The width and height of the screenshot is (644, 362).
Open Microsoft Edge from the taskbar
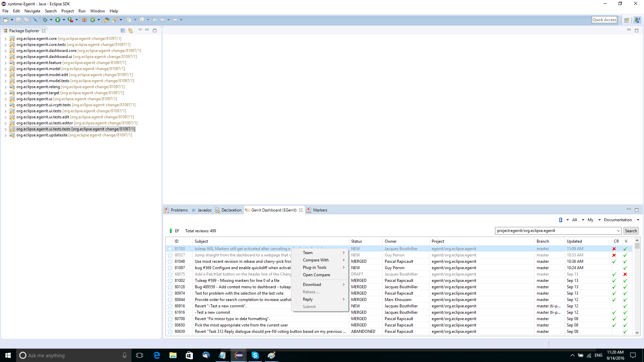157,355
